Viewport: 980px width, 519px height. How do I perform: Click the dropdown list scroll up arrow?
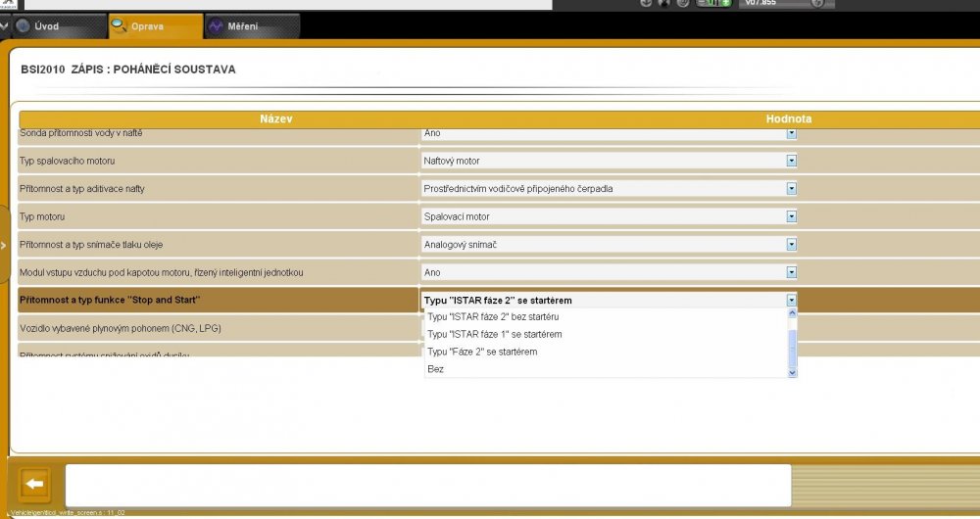(x=792, y=313)
